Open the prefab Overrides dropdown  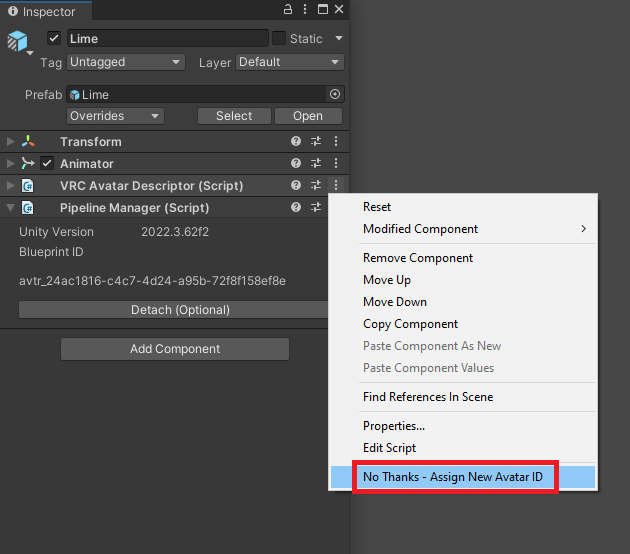point(115,116)
